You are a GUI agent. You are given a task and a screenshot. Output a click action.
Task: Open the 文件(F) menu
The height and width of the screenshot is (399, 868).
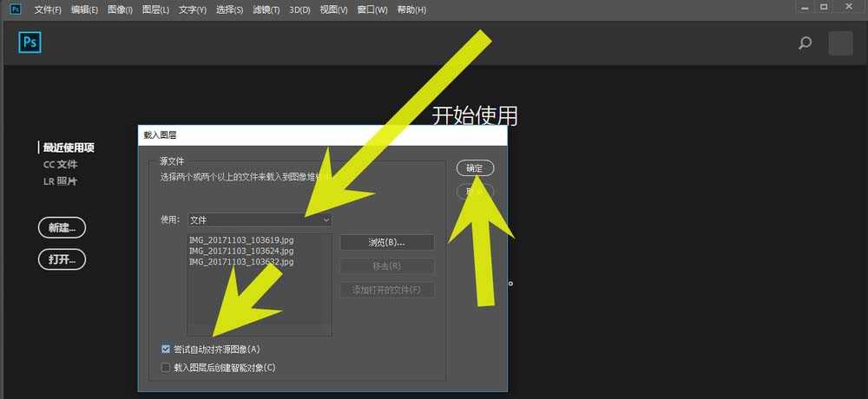[48, 10]
